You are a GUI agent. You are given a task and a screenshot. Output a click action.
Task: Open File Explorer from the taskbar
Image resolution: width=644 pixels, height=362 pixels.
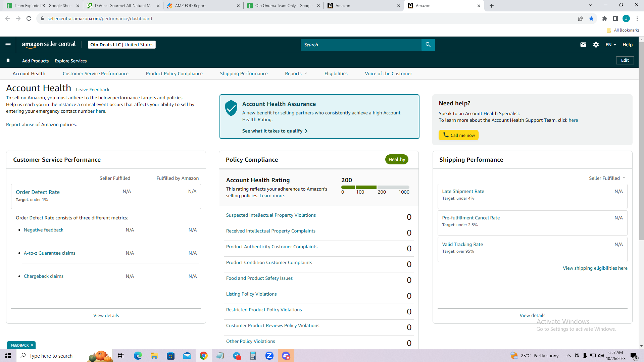click(154, 356)
